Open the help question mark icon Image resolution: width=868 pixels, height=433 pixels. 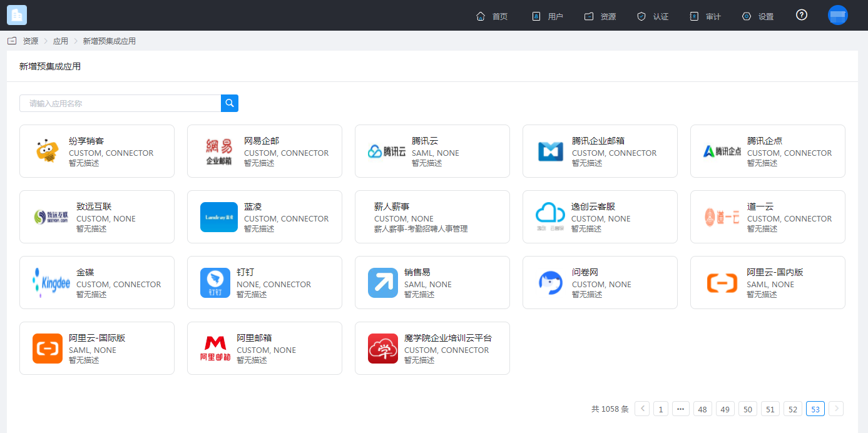(x=802, y=15)
